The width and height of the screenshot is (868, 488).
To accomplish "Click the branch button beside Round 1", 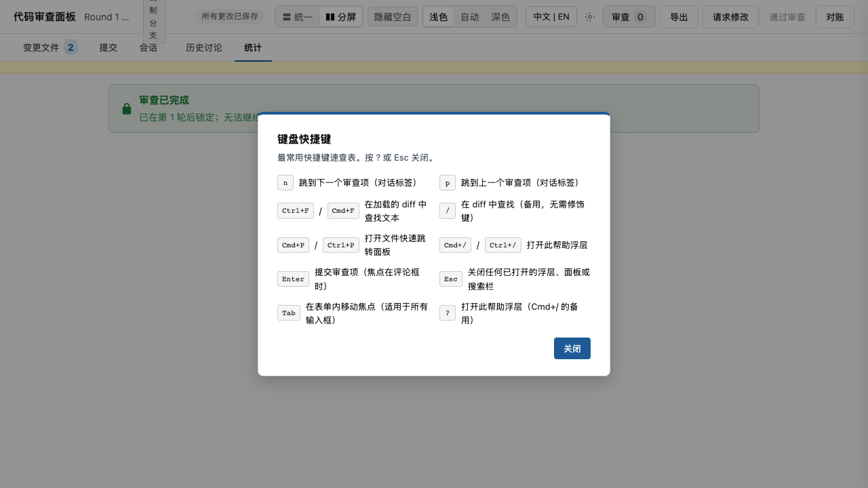I will click(x=154, y=20).
